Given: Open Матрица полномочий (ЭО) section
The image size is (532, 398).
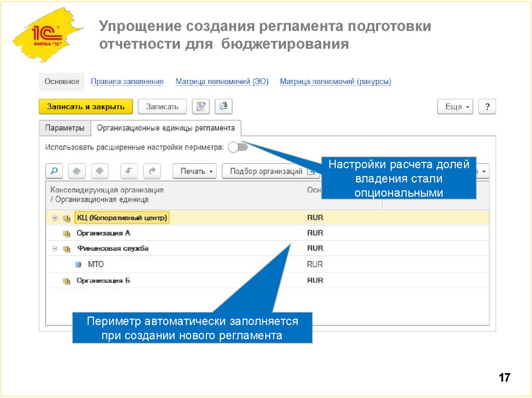Looking at the screenshot, I should coord(222,81).
